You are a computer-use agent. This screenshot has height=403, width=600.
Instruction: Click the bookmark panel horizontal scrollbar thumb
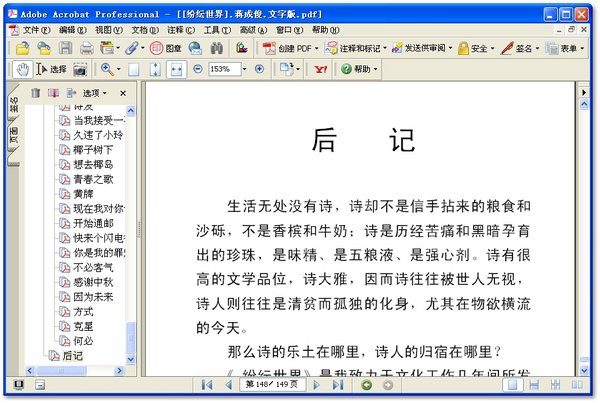(62, 370)
